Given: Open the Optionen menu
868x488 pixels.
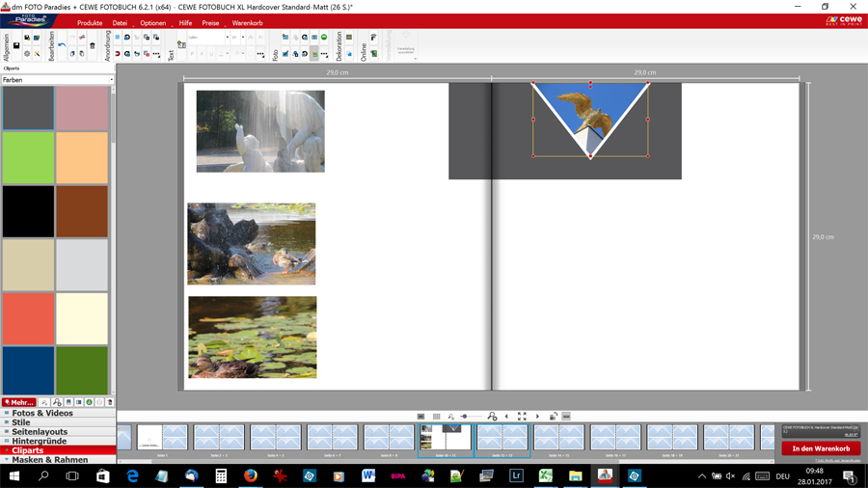Looking at the screenshot, I should pos(152,23).
